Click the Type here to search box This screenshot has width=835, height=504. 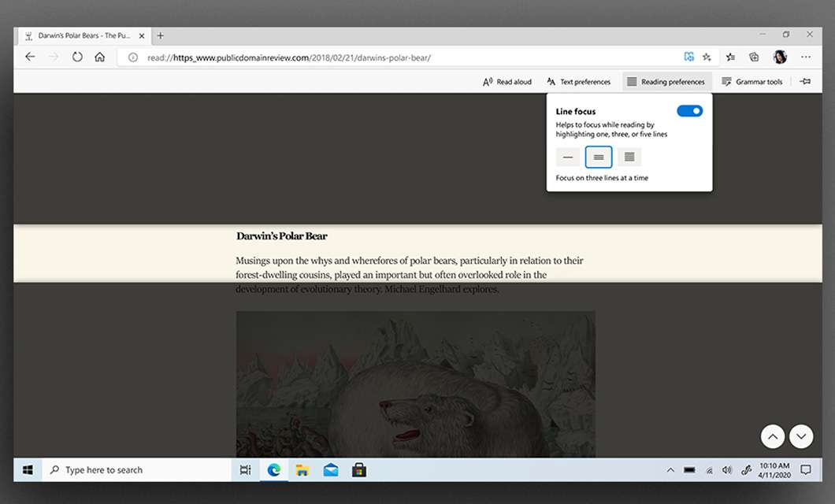tap(137, 470)
